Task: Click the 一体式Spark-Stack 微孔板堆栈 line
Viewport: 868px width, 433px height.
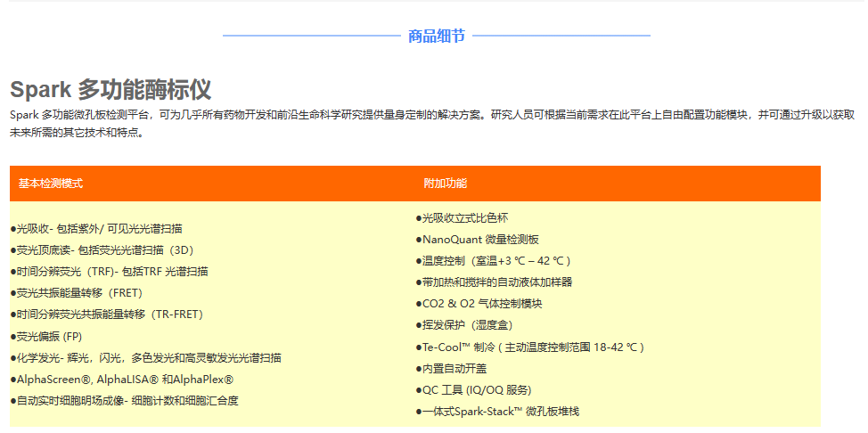Action: coord(497,412)
